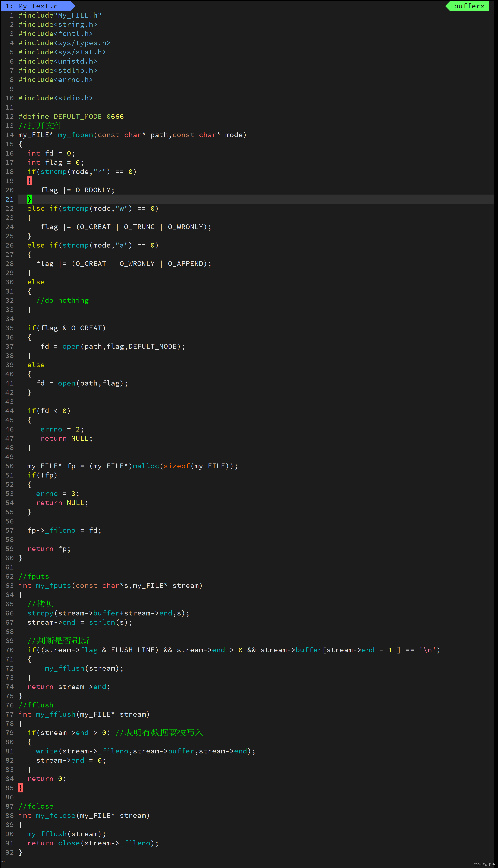Click 'return fp;' statement

[x=49, y=549]
